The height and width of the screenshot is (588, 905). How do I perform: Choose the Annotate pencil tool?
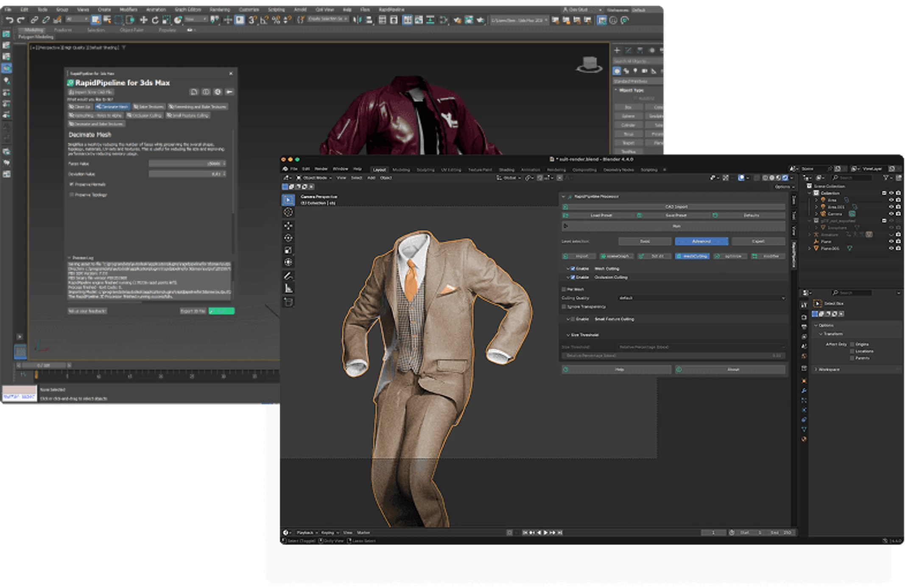pyautogui.click(x=288, y=276)
